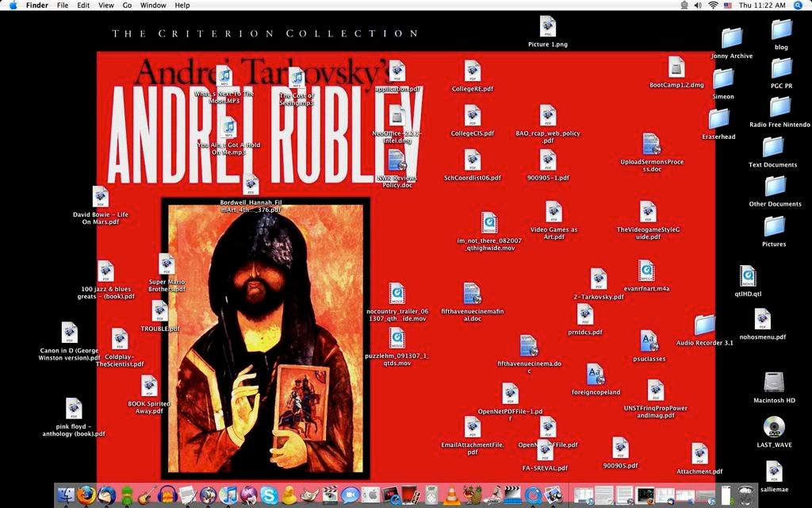812x508 pixels.
Task: Select BootCamp1.2.dmg on desktop
Action: 676,67
